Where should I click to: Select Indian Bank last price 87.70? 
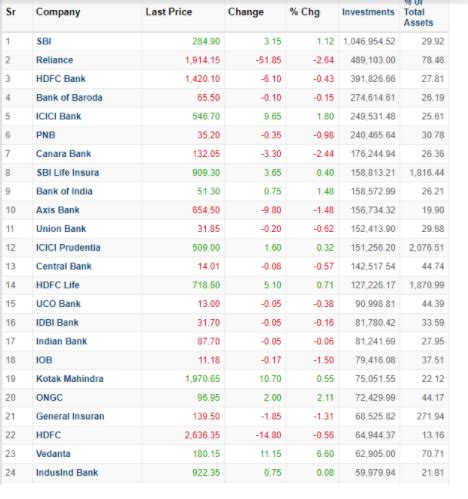[x=209, y=341]
